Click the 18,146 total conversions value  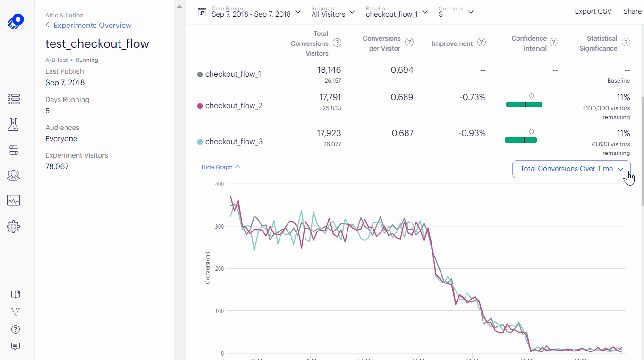click(329, 70)
